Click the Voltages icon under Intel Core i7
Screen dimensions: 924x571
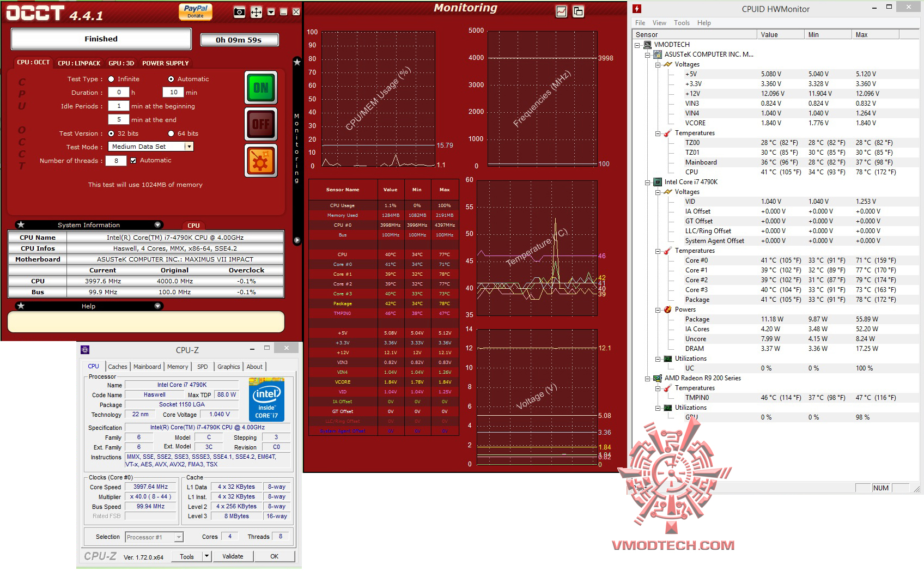667,192
